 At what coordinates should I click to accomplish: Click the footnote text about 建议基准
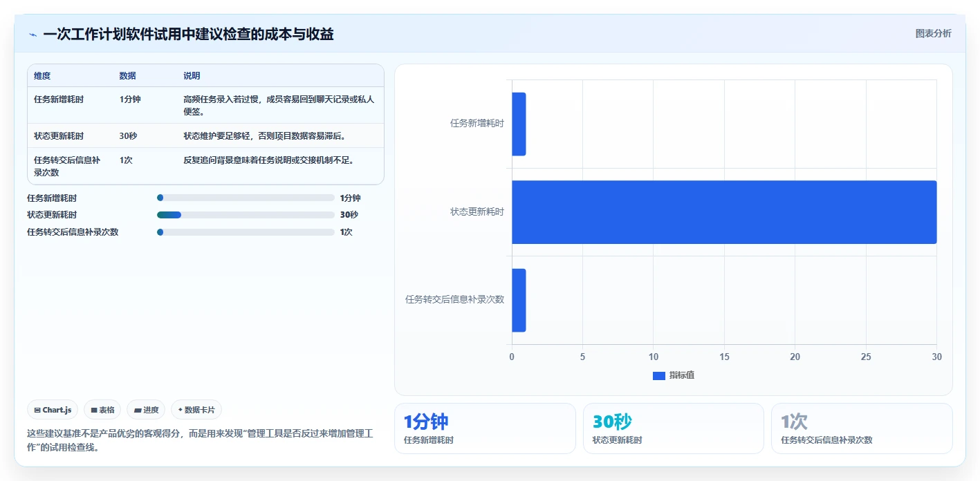[x=200, y=440]
